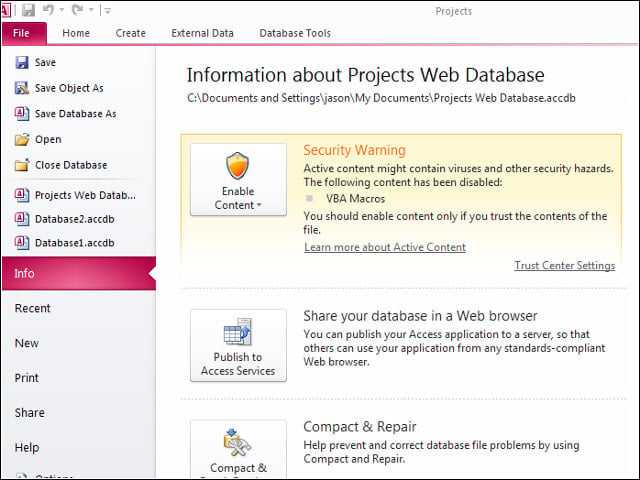The width and height of the screenshot is (640, 480).
Task: Click the Compact & Repair button
Action: pos(238,449)
